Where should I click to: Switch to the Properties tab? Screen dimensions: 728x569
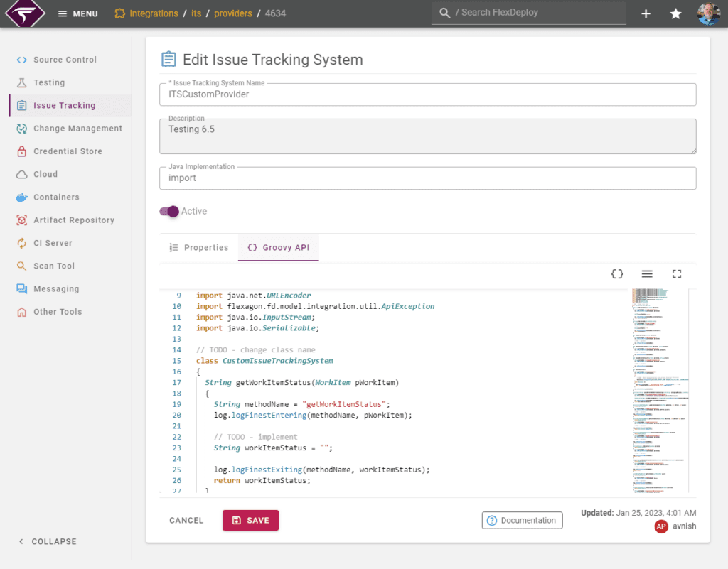(x=199, y=247)
